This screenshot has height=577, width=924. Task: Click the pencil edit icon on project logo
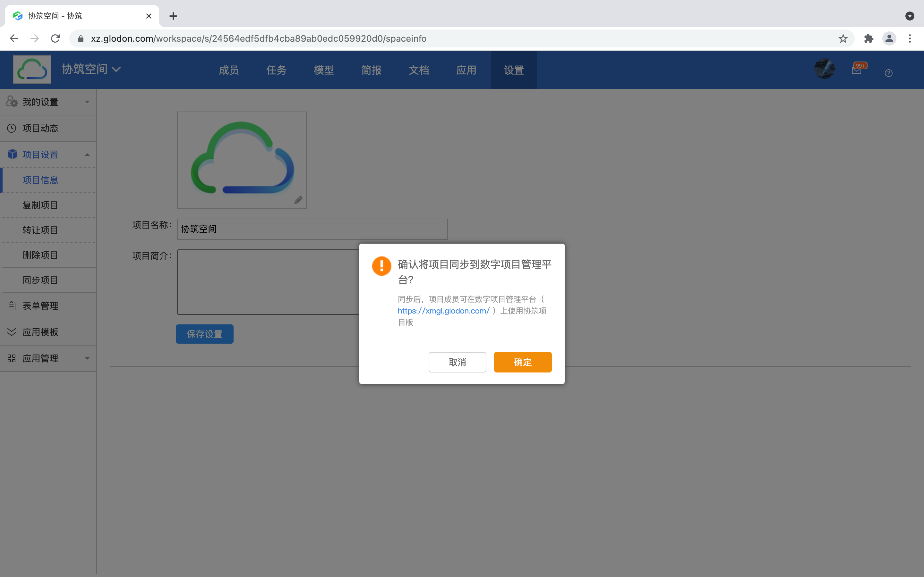[x=298, y=200]
